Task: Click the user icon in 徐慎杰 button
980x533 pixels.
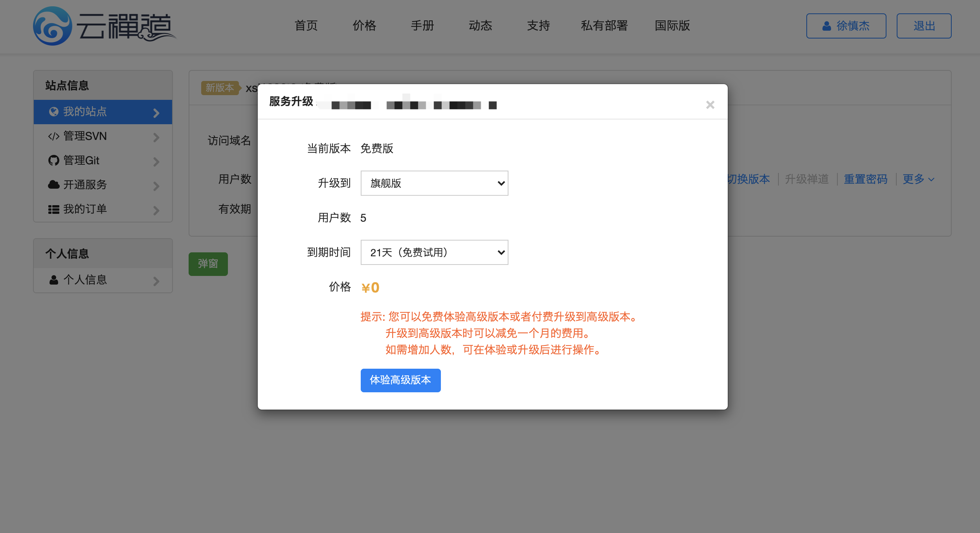Action: click(x=827, y=26)
